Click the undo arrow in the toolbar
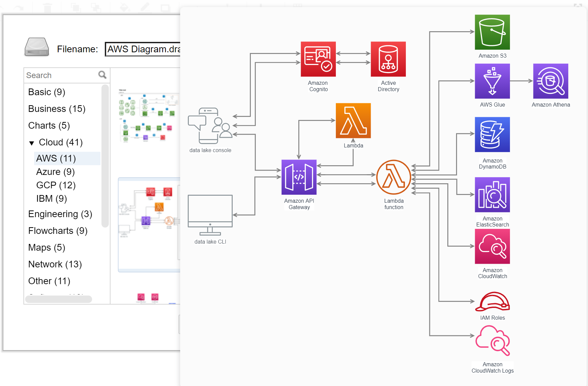The height and width of the screenshot is (386, 588). [18, 7]
